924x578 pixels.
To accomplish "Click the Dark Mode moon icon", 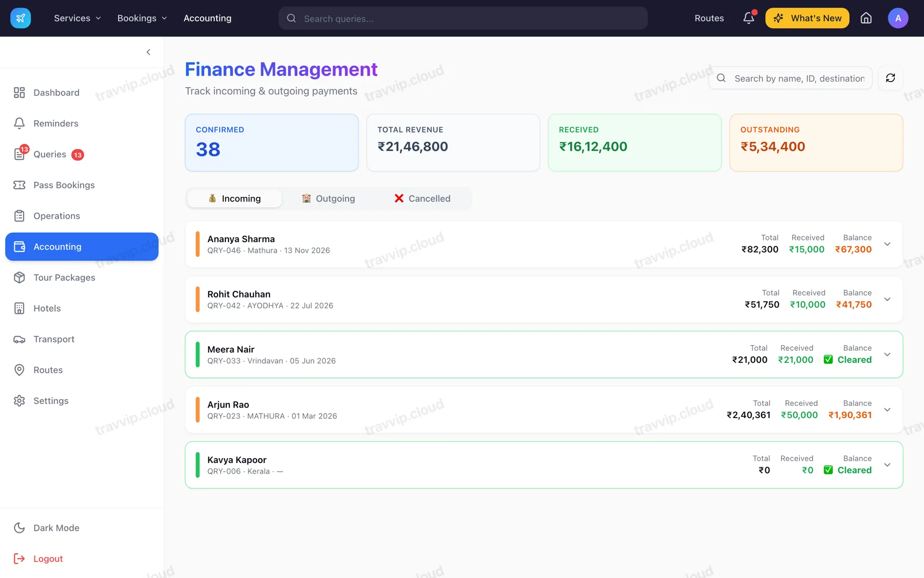I will 20,528.
